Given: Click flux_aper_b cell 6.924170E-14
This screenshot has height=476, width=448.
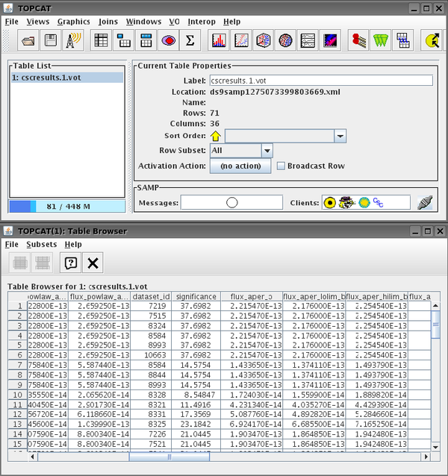Looking at the screenshot, I should click(x=252, y=424).
